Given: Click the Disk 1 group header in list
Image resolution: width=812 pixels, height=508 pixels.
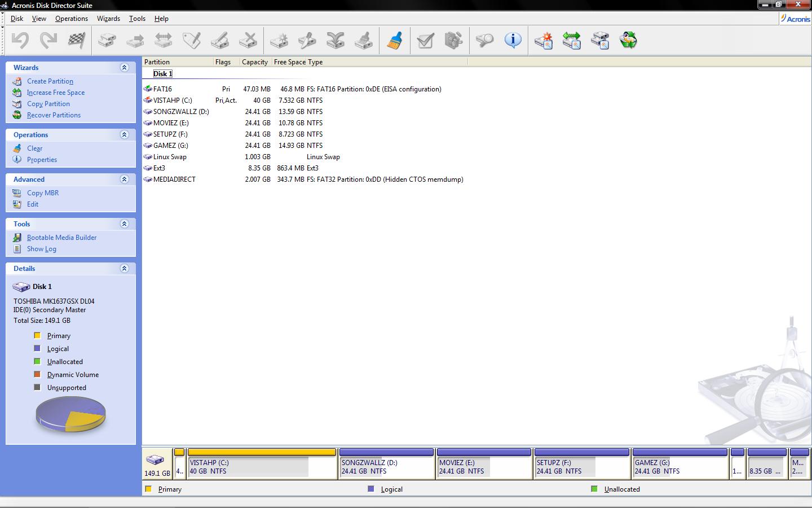Looking at the screenshot, I should click(162, 74).
